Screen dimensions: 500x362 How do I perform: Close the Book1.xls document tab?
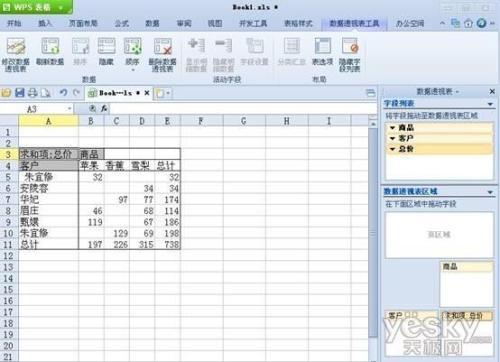coord(147,93)
